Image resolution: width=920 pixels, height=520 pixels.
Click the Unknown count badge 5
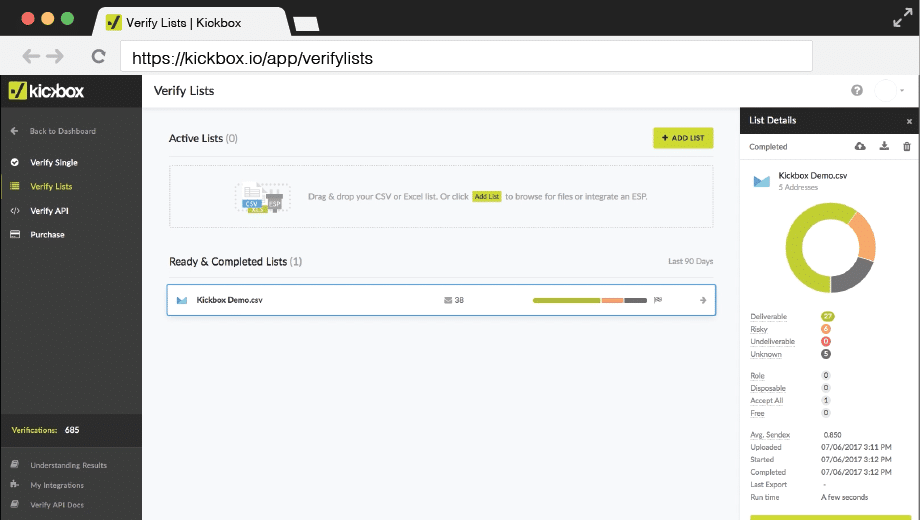click(826, 354)
